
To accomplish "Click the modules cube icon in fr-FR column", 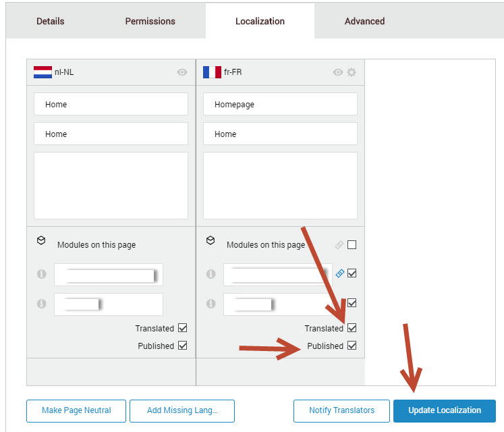I will [211, 240].
